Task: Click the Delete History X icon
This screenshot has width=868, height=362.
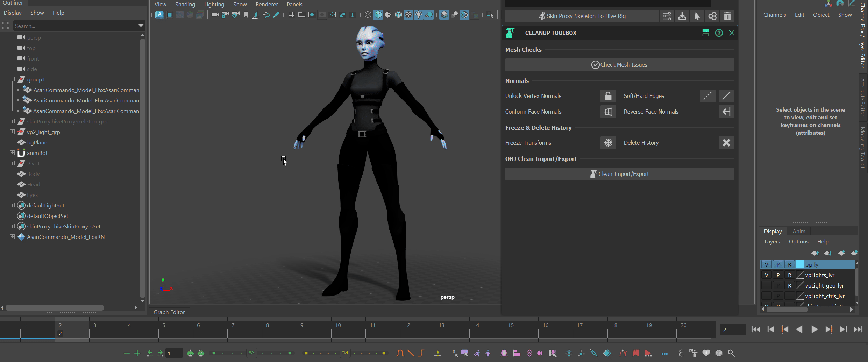Action: [x=726, y=143]
